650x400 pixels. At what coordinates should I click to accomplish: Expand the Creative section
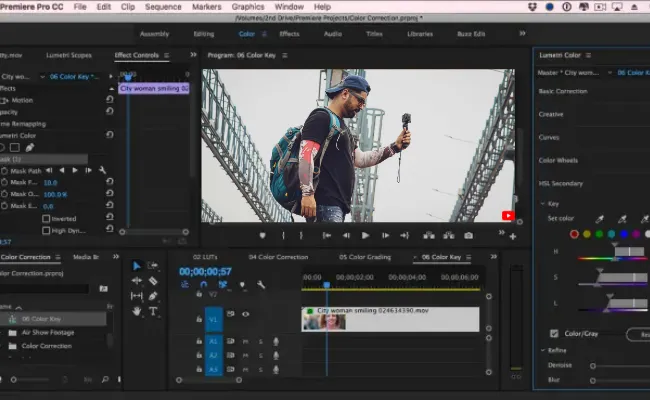point(551,114)
